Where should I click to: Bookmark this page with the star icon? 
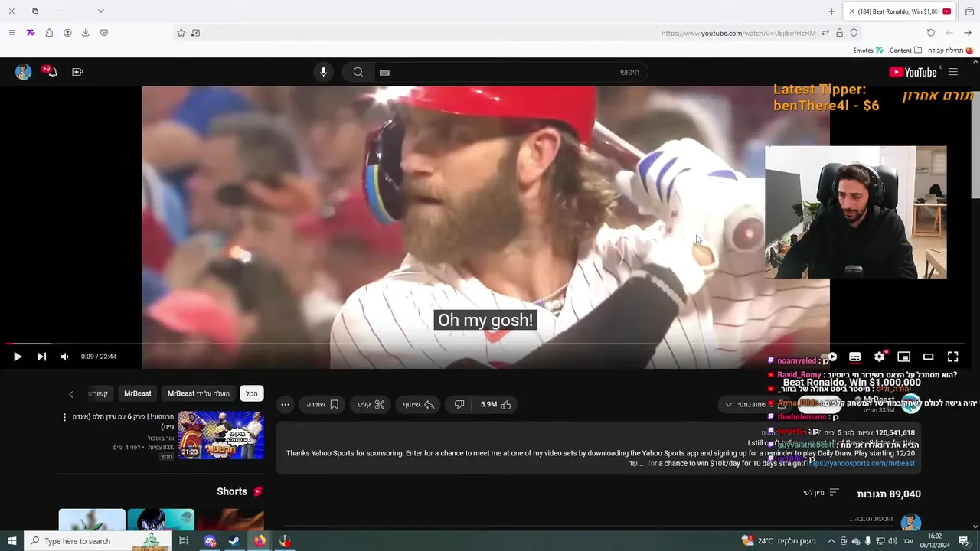pos(181,33)
